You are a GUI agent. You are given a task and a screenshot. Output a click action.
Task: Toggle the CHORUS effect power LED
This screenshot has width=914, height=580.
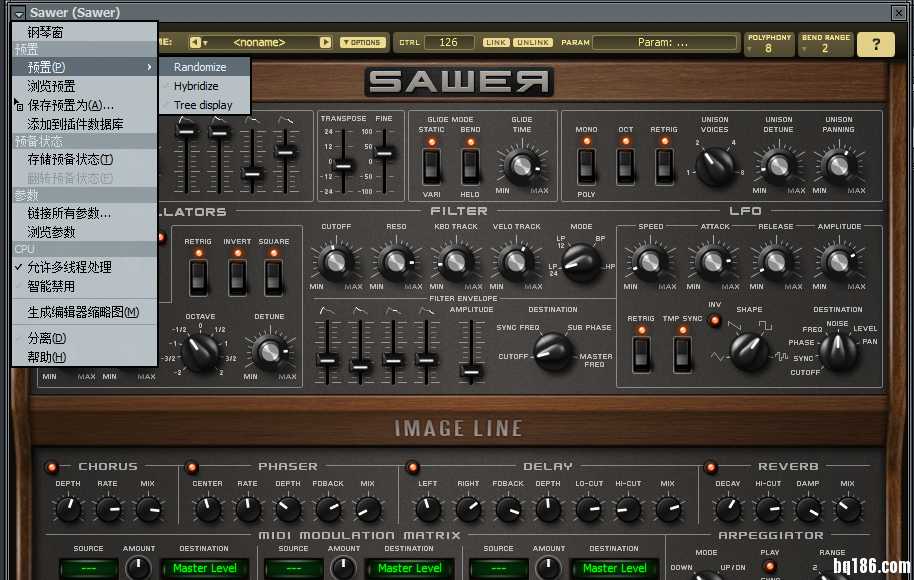(52, 467)
